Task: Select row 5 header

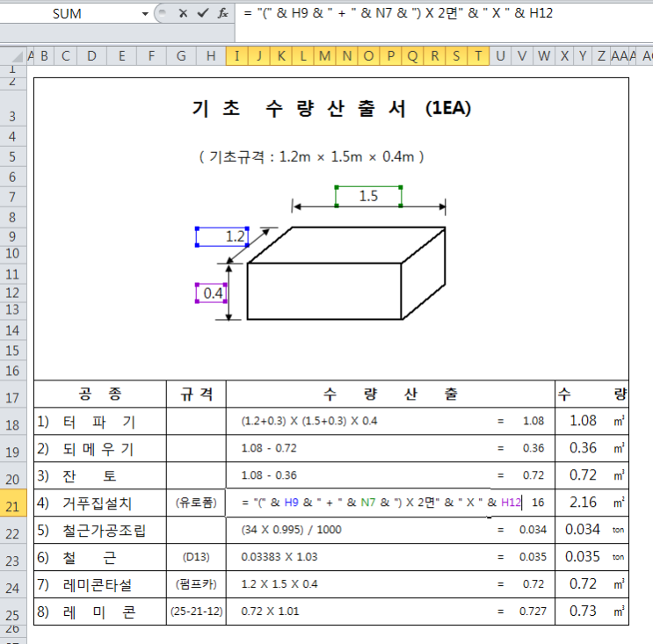Action: (13, 157)
